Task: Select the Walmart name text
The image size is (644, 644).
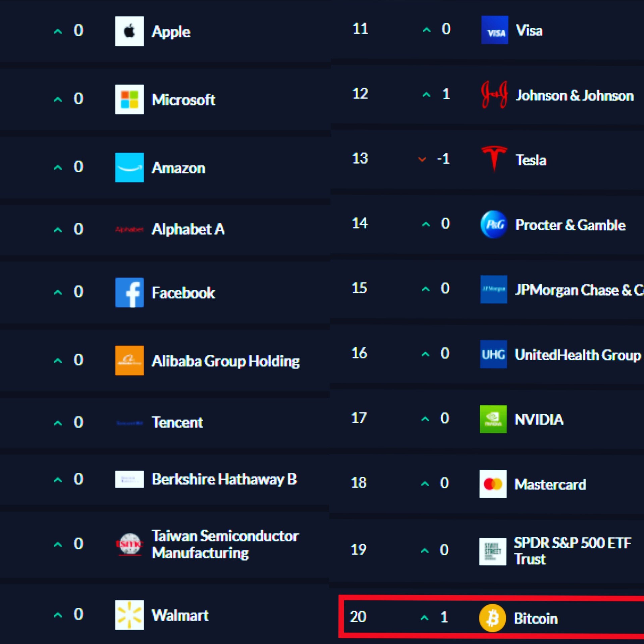Action: click(x=180, y=615)
